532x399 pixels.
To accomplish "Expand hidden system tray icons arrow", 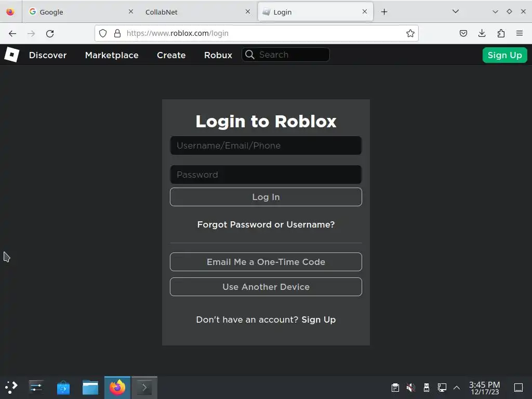I will pos(457,388).
